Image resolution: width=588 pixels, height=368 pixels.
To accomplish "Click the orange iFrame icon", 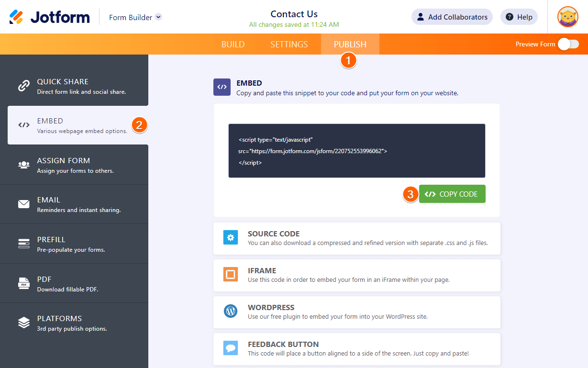I will point(231,274).
